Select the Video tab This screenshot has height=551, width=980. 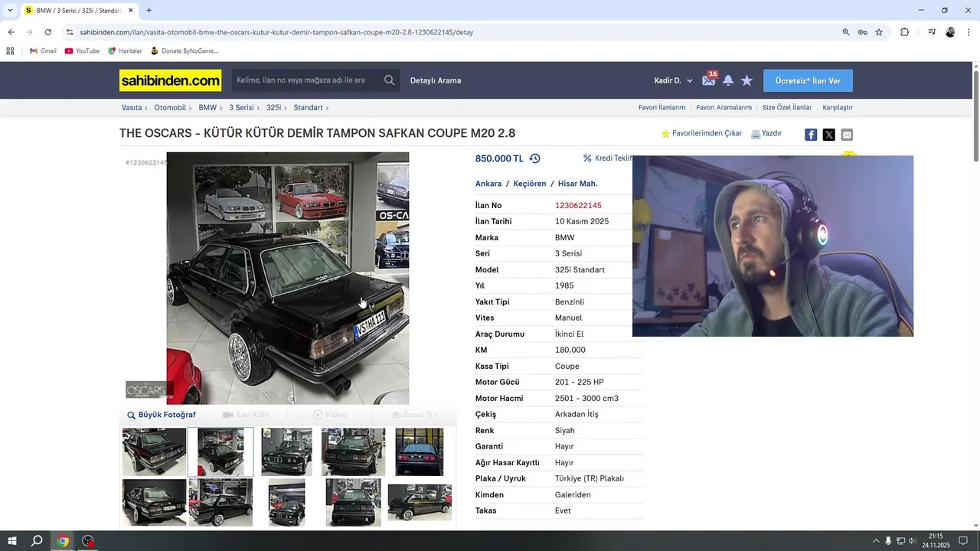330,415
